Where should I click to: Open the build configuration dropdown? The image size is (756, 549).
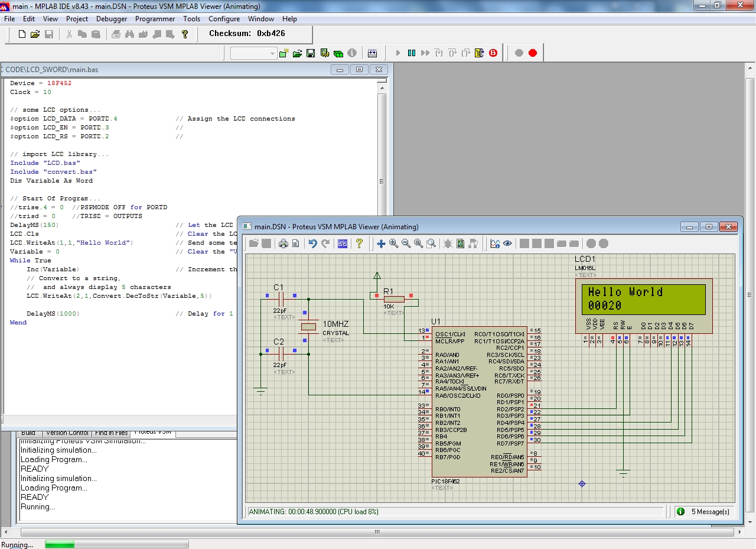pyautogui.click(x=253, y=53)
